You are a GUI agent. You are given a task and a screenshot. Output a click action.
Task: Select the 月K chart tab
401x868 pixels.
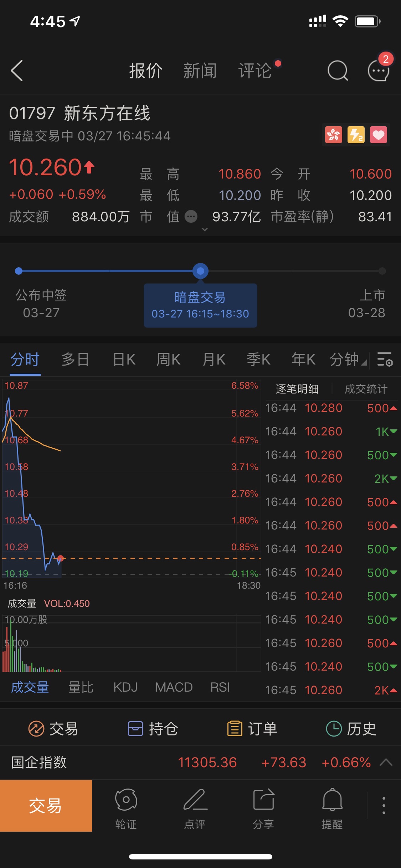214,360
